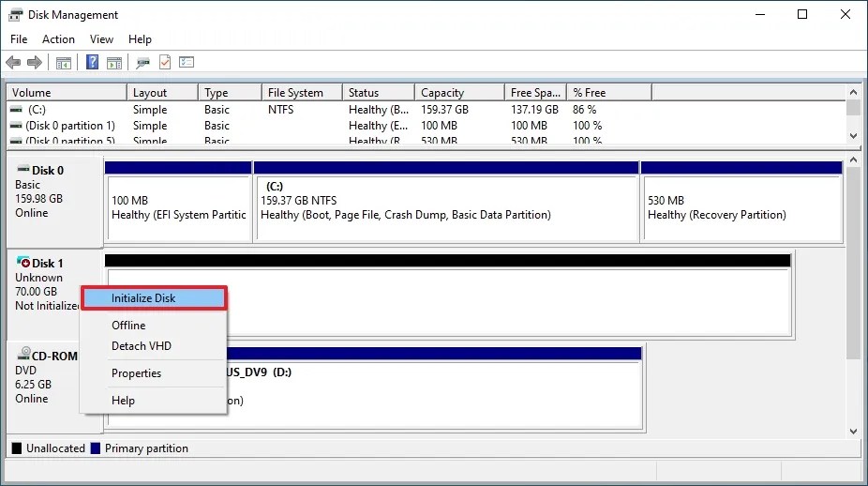Click the blue question mark Help toolbar icon
This screenshot has height=486, width=868.
[93, 62]
